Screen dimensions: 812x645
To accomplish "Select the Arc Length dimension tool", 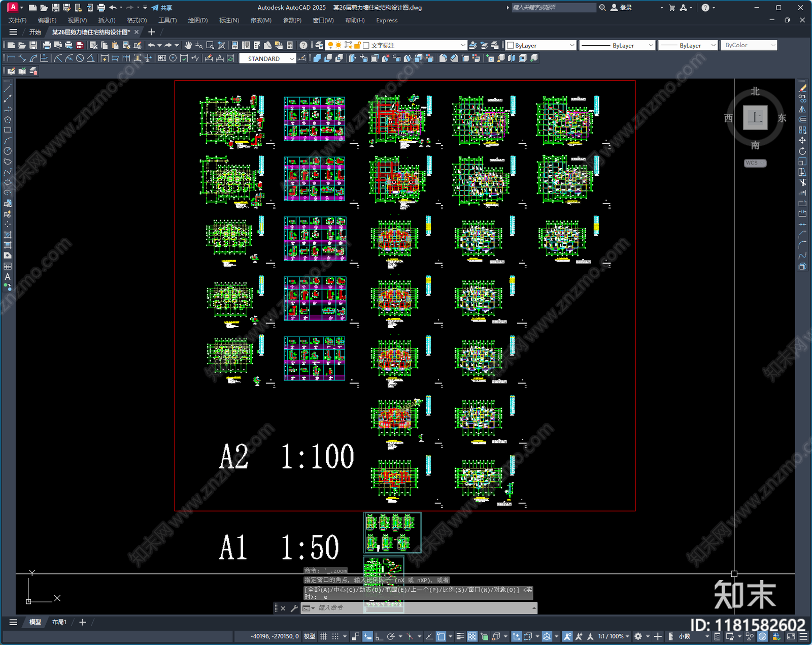I will pos(33,58).
